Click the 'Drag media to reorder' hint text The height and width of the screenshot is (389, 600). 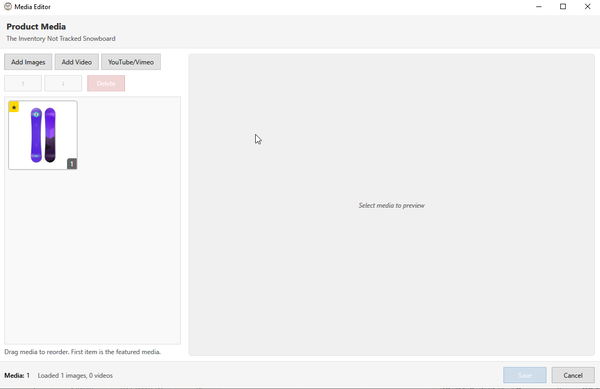coord(82,352)
